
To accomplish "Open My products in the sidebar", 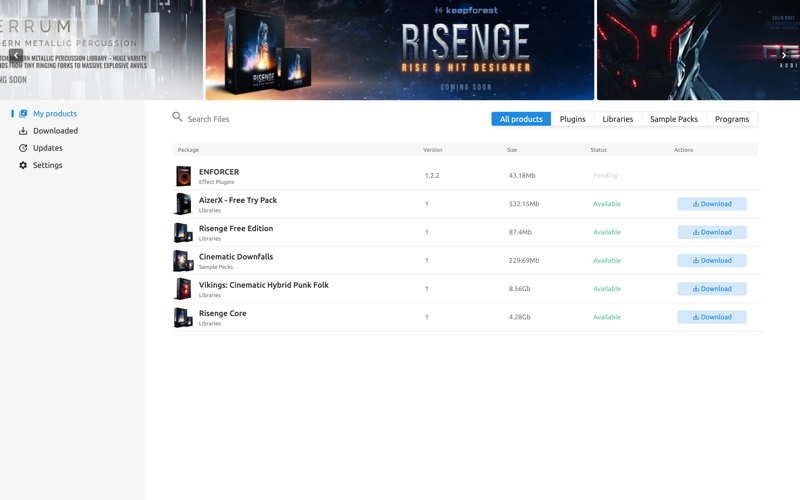I will 55,114.
